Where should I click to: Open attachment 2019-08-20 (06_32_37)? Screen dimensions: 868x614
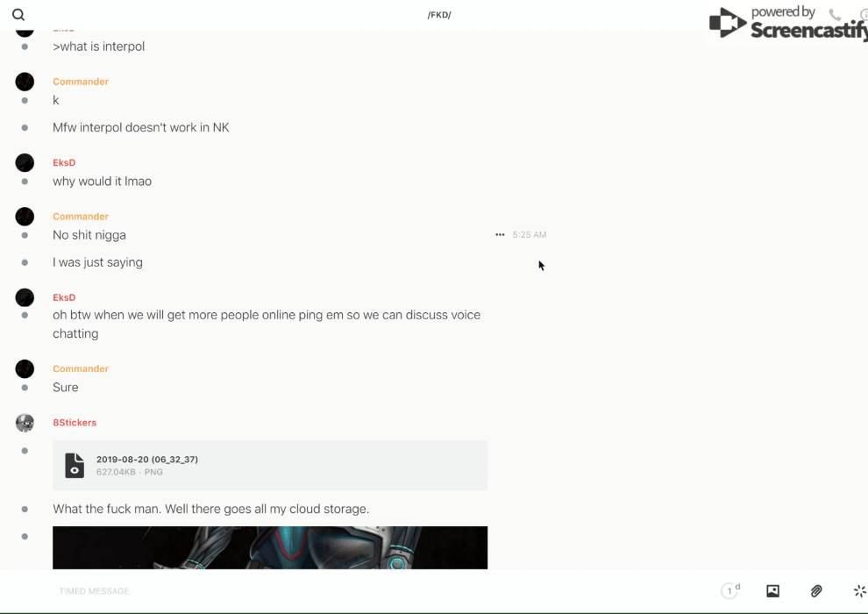pyautogui.click(x=270, y=465)
